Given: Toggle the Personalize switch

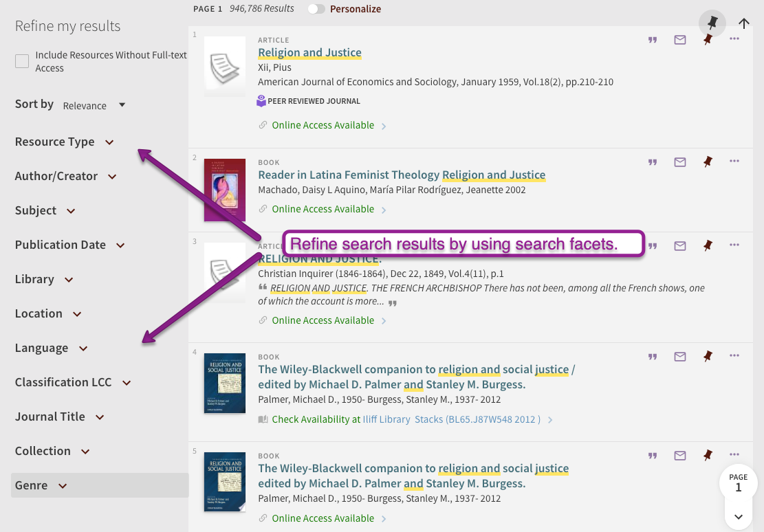Looking at the screenshot, I should (317, 9).
